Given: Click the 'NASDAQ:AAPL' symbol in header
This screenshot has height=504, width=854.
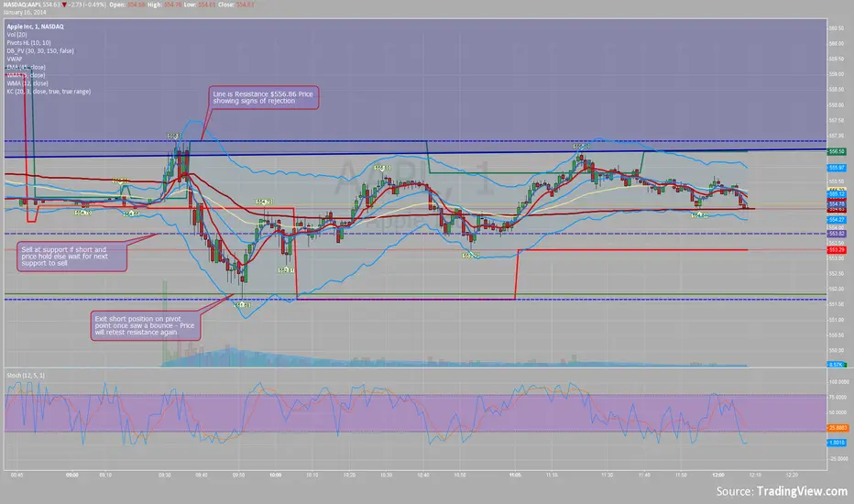Looking at the screenshot, I should [22, 5].
